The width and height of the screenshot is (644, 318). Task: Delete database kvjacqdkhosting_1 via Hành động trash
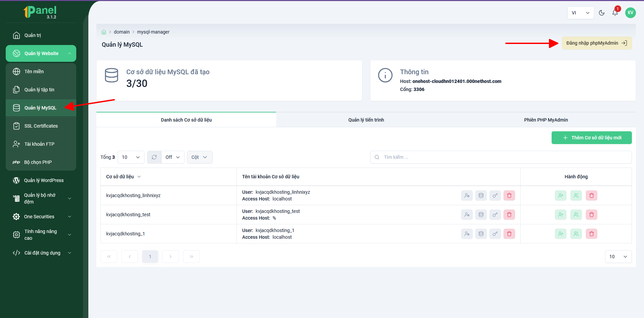pos(592,234)
